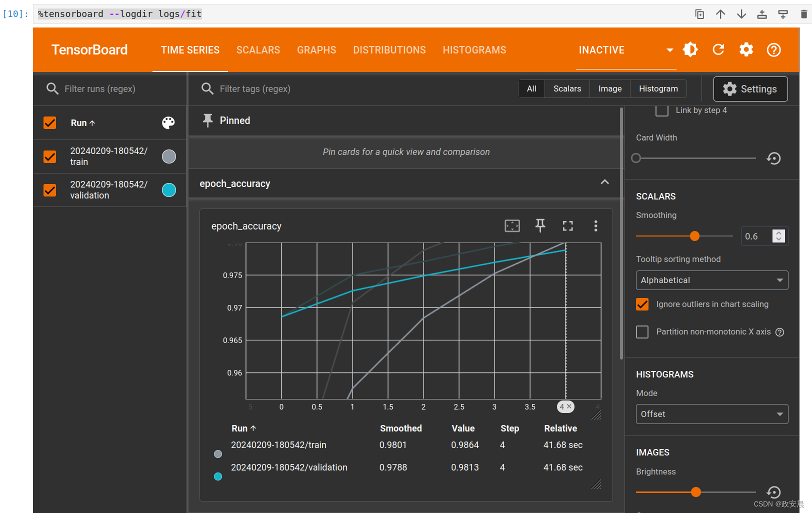
Task: Open the header gear settings icon
Action: click(746, 49)
